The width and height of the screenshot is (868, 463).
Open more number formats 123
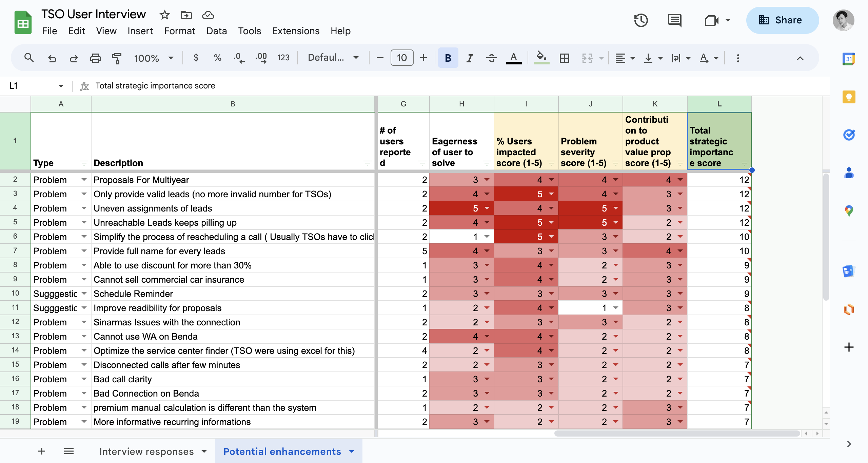click(x=283, y=58)
